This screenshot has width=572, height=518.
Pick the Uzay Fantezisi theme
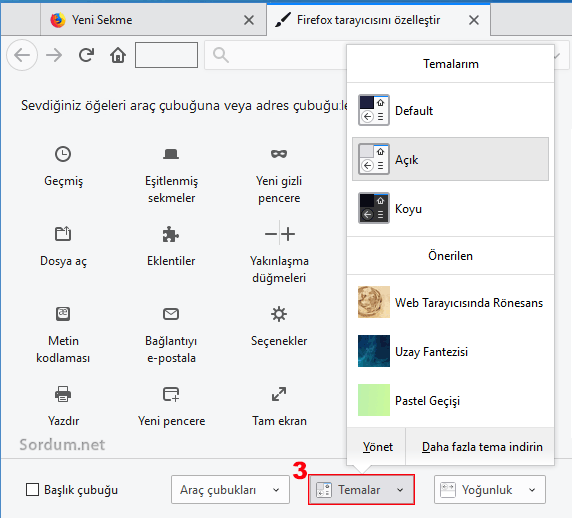point(450,351)
